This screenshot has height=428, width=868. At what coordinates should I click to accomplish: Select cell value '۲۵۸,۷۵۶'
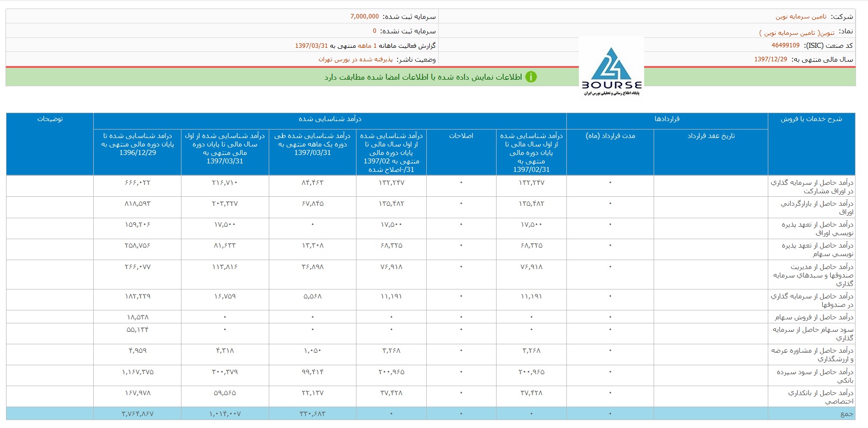pyautogui.click(x=138, y=246)
